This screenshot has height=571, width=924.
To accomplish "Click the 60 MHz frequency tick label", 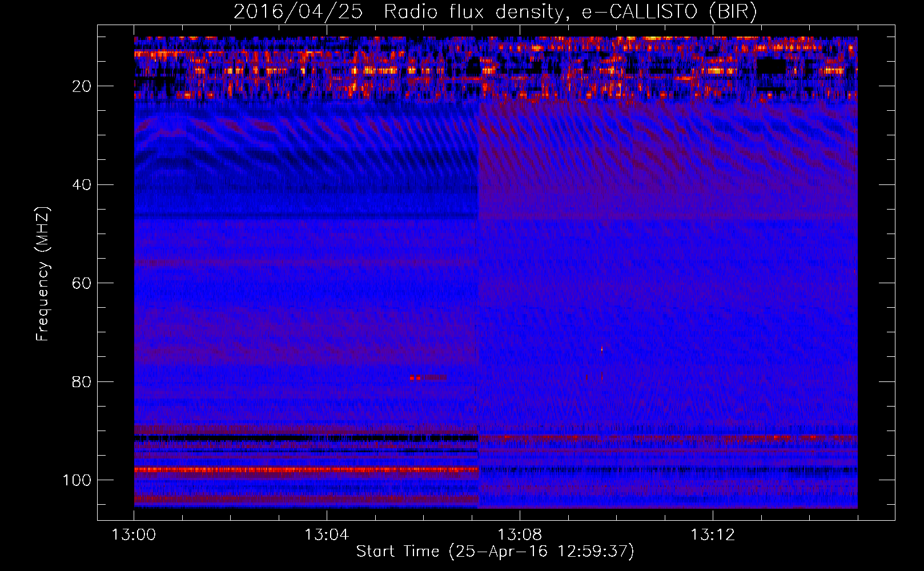I will coord(82,284).
